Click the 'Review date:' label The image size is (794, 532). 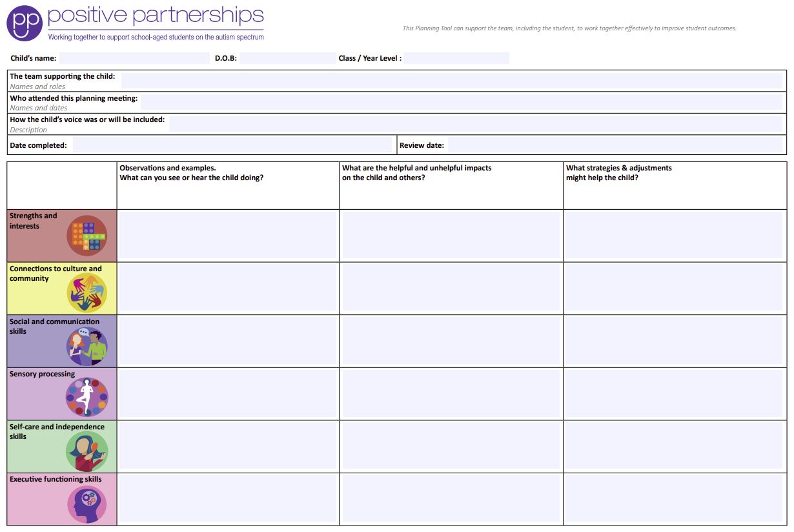coord(422,145)
